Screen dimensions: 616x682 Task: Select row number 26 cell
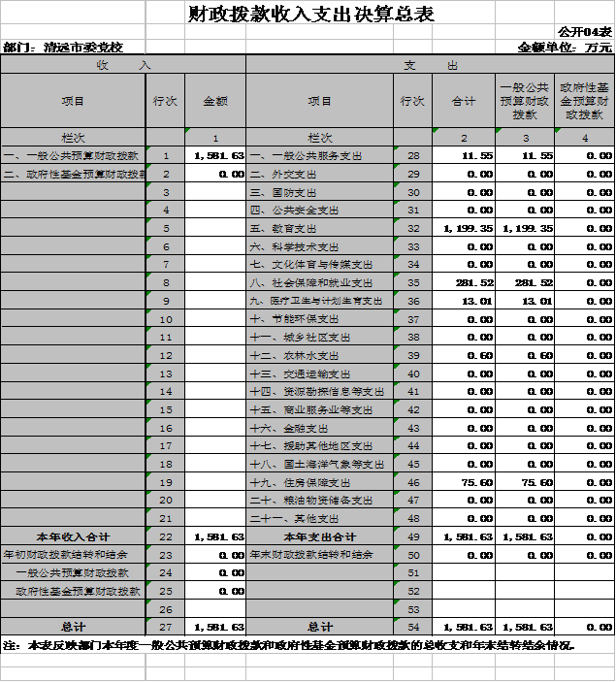pyautogui.click(x=165, y=609)
